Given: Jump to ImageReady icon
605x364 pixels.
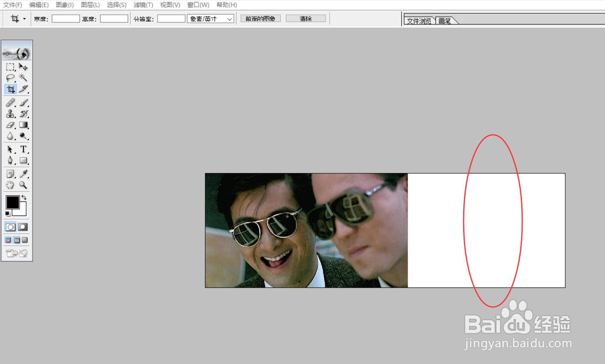Looking at the screenshot, I should (17, 253).
